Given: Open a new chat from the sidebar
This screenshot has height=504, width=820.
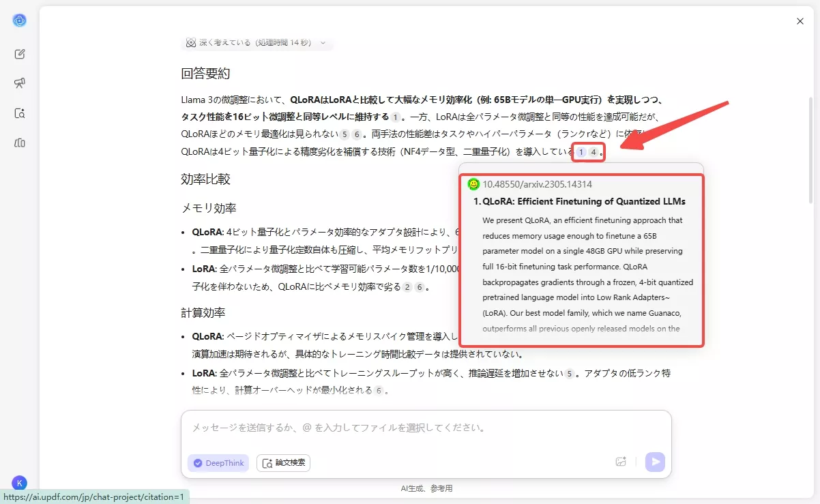Looking at the screenshot, I should point(20,53).
